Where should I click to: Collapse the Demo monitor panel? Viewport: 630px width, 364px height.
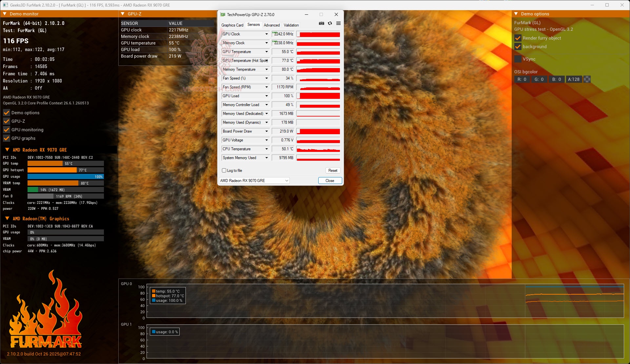point(5,14)
